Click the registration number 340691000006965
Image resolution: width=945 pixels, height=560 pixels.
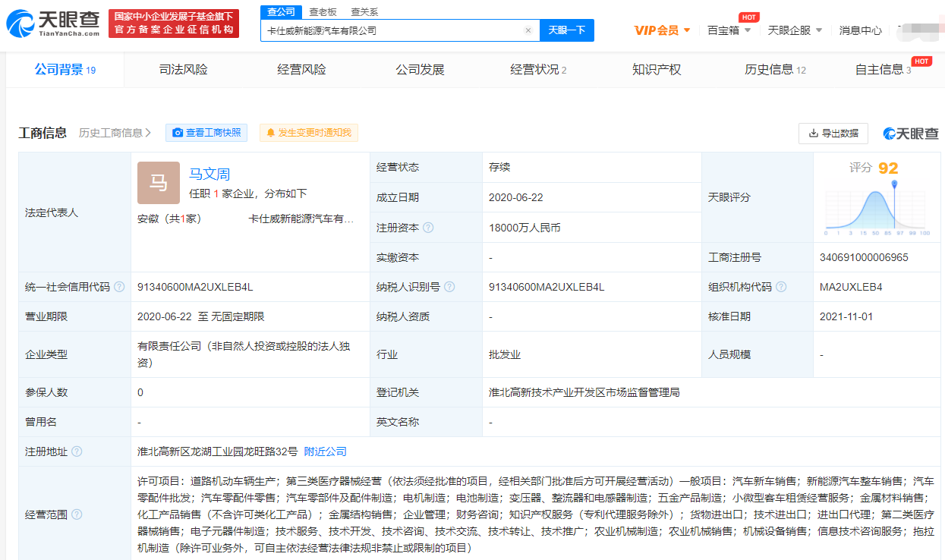pos(864,257)
